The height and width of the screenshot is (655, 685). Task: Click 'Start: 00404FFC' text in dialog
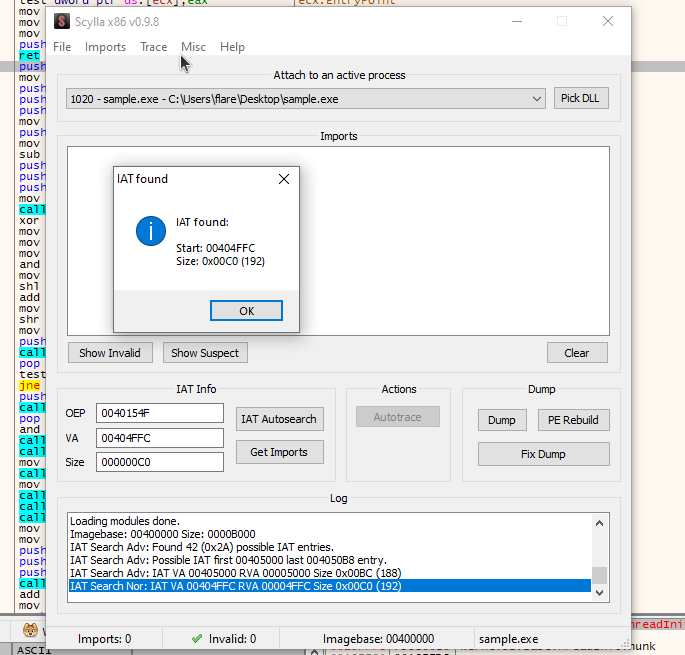pyautogui.click(x=215, y=248)
